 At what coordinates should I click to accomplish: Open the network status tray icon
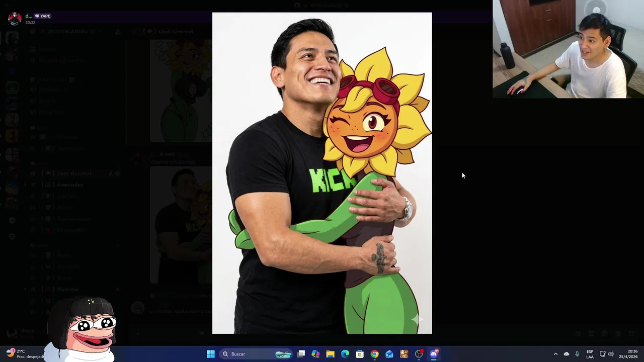point(602,354)
